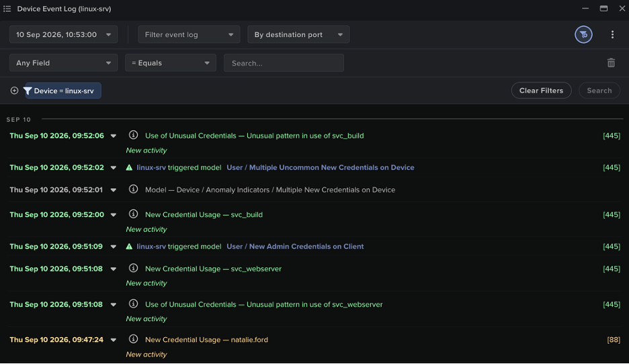Click info icon beside natalie.ford credential usage
The height and width of the screenshot is (364, 629).
(x=133, y=339)
